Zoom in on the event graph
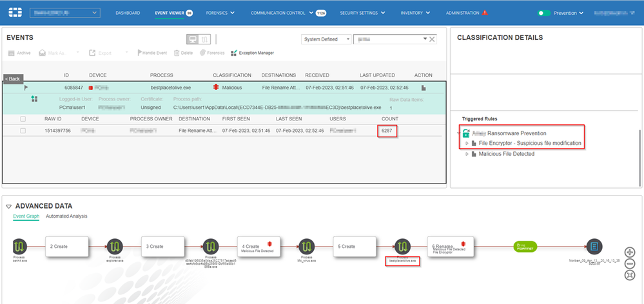This screenshot has width=644, height=304. pos(630,252)
